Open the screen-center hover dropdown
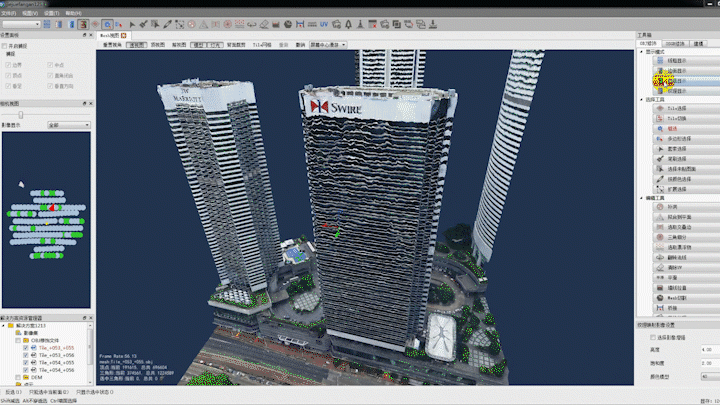The height and width of the screenshot is (405, 720). [328, 45]
